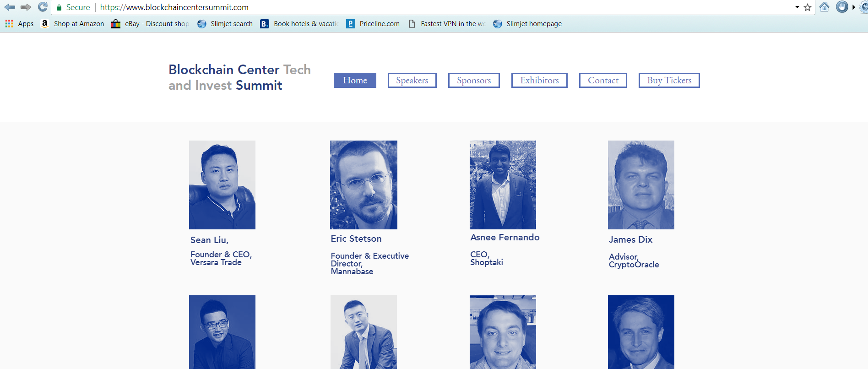Bookmark this page with star icon
The image size is (868, 369).
tap(808, 7)
